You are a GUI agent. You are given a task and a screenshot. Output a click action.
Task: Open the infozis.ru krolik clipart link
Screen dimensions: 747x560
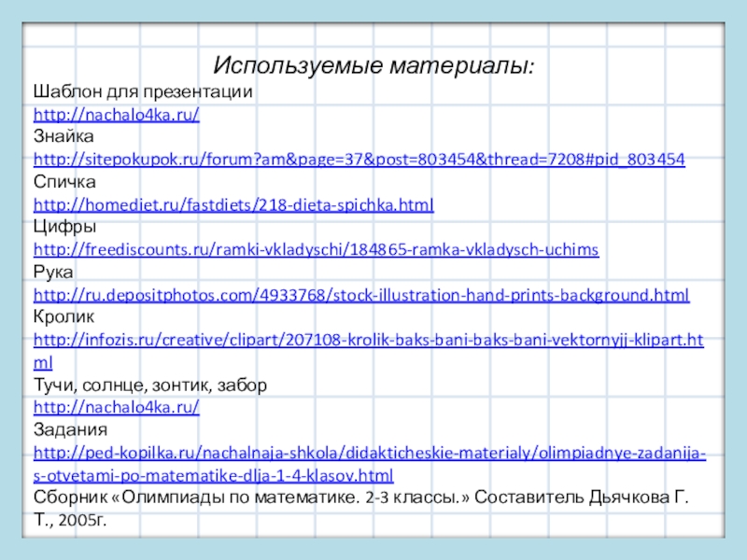point(368,340)
